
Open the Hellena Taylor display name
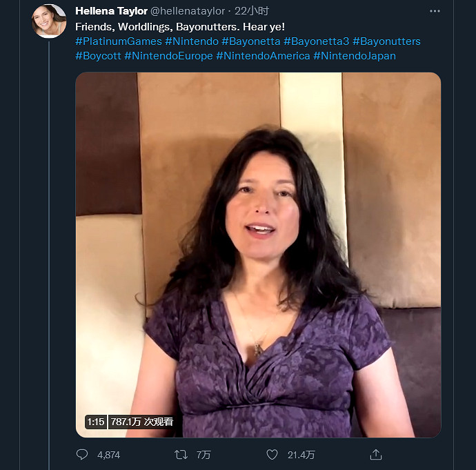110,12
